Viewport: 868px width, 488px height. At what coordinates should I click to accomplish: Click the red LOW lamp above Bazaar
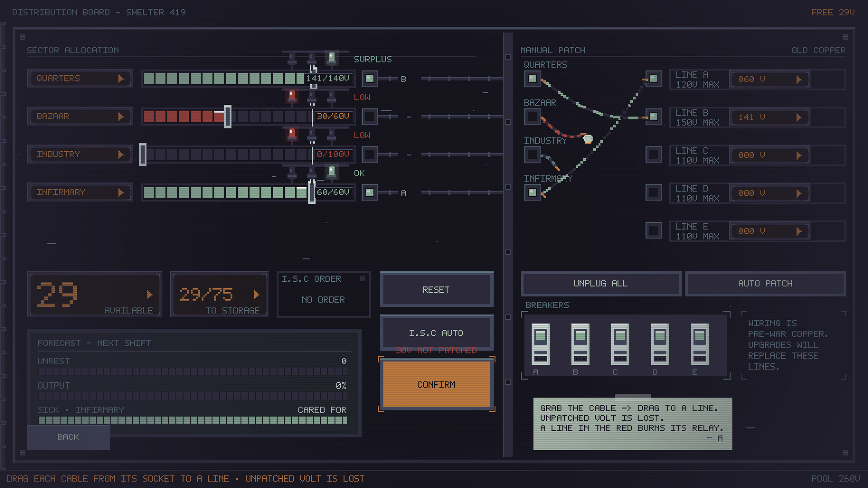(x=292, y=96)
